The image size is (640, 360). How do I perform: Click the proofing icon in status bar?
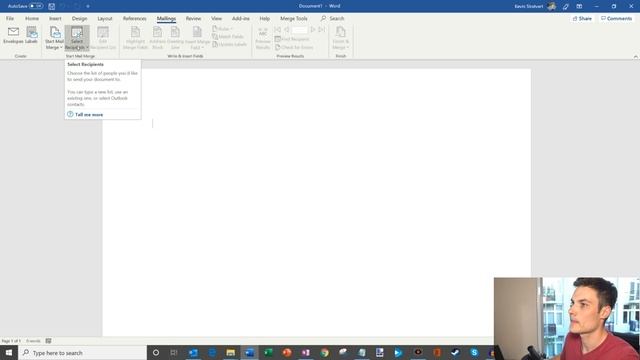49,341
